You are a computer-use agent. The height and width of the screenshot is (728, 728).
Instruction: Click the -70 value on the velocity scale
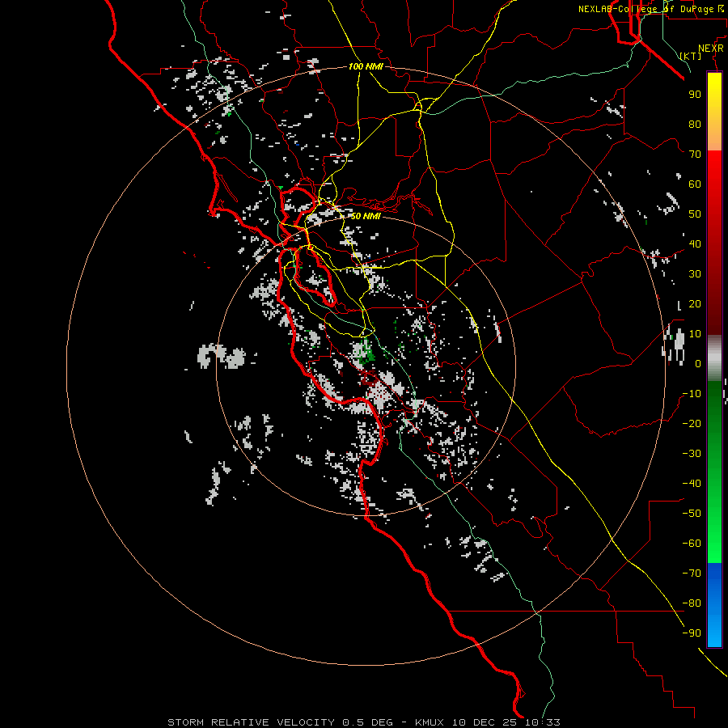692,574
